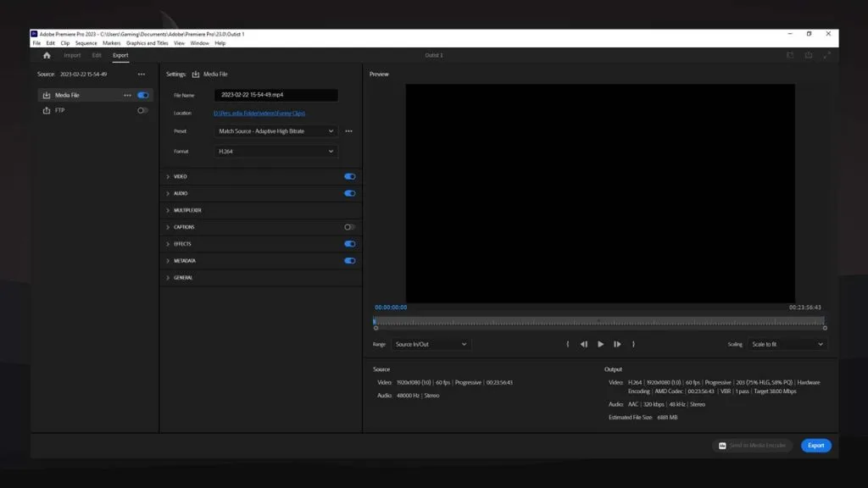
Task: Click the Out point handle below timeline
Action: 825,328
